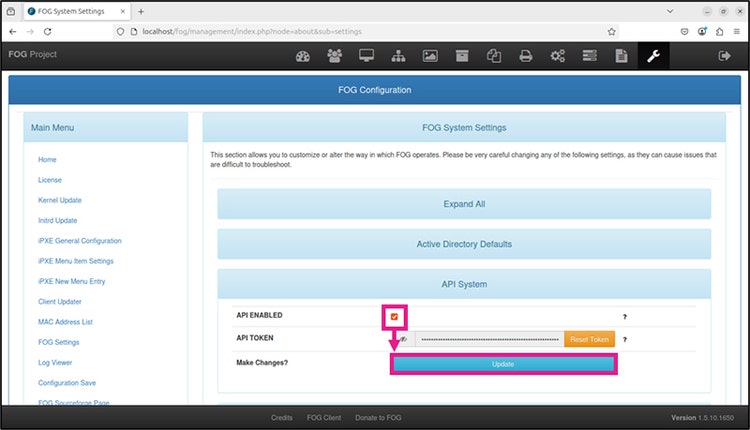
Task: Go forward with the browser forward arrow
Action: pyautogui.click(x=30, y=32)
